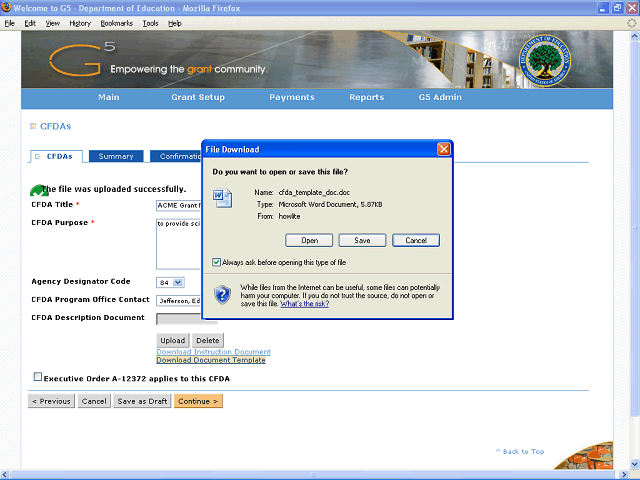This screenshot has height=480, width=640.
Task: Open the Reports navigation item
Action: pos(367,97)
